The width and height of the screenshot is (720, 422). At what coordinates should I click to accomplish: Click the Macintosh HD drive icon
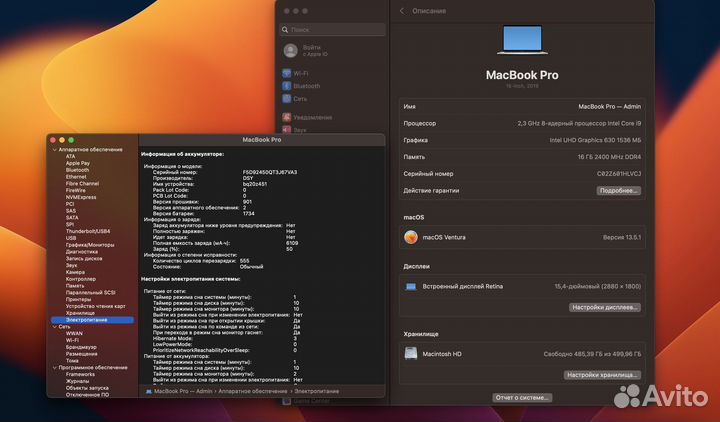(x=411, y=354)
